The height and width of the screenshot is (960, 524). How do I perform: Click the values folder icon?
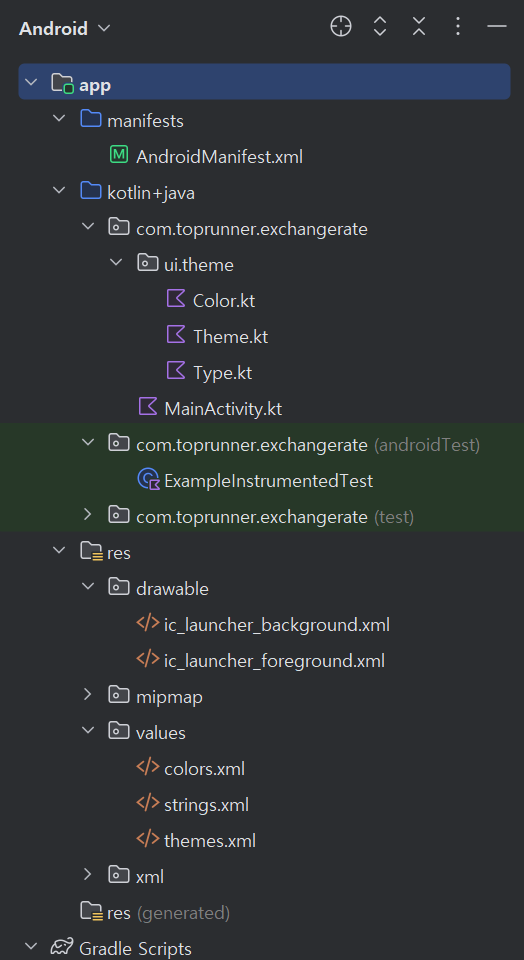coord(119,731)
